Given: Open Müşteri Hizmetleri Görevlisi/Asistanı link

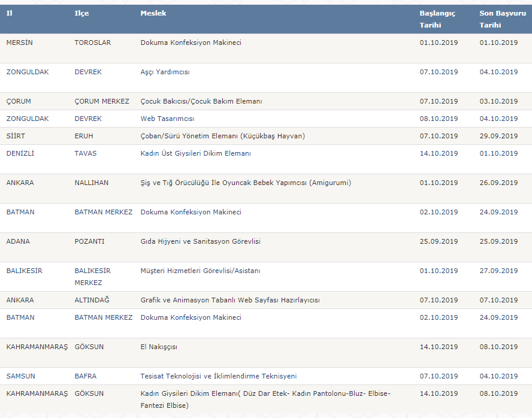Looking at the screenshot, I should coord(201,271).
